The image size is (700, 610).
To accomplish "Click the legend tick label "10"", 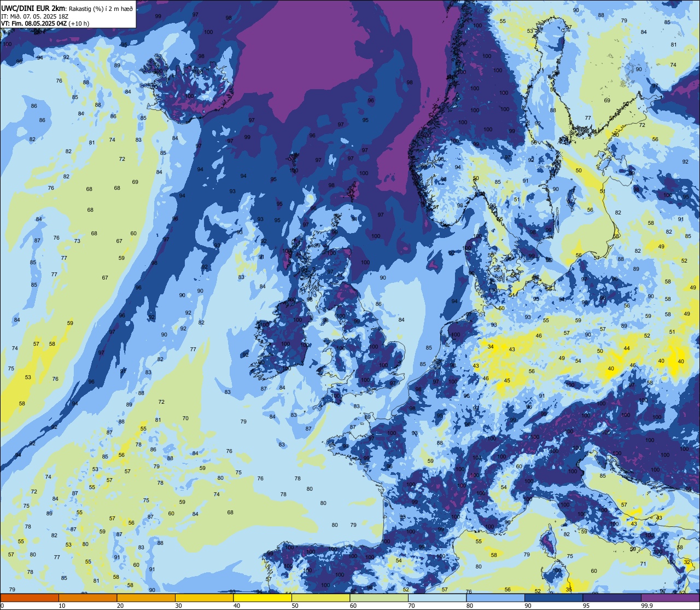I will click(x=62, y=606).
